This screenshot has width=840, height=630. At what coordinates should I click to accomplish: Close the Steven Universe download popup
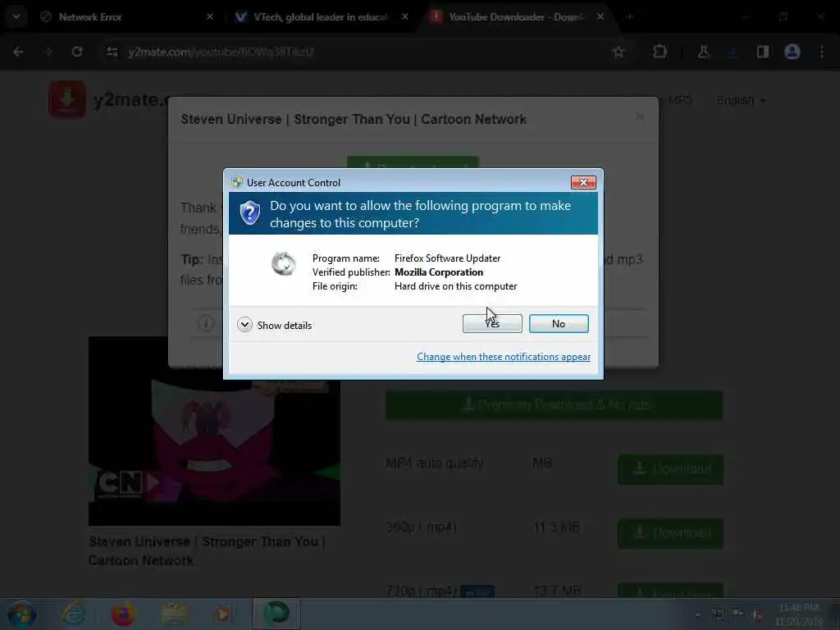(x=640, y=116)
